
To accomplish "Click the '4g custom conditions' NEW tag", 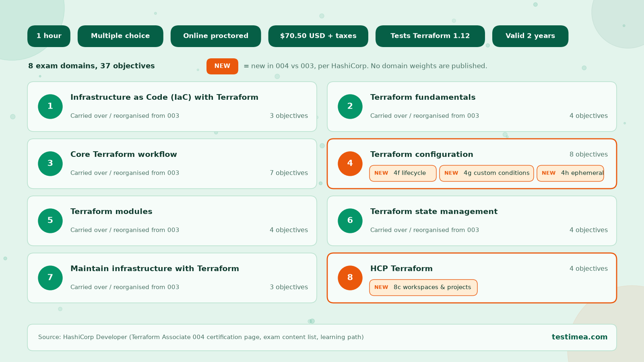I will pyautogui.click(x=487, y=173).
